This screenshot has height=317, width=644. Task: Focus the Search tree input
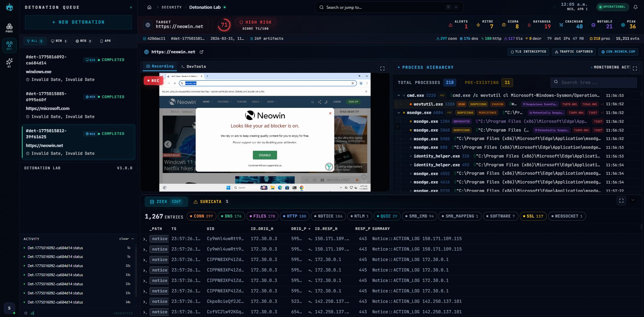coord(594,83)
